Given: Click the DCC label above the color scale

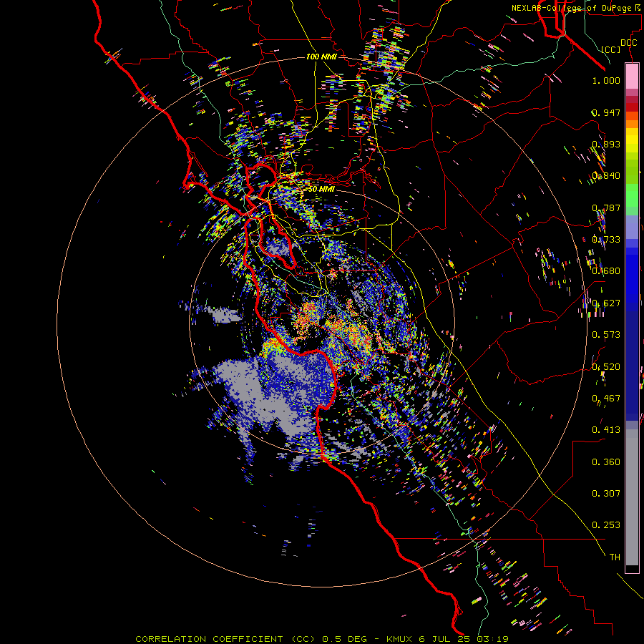Looking at the screenshot, I should 628,43.
